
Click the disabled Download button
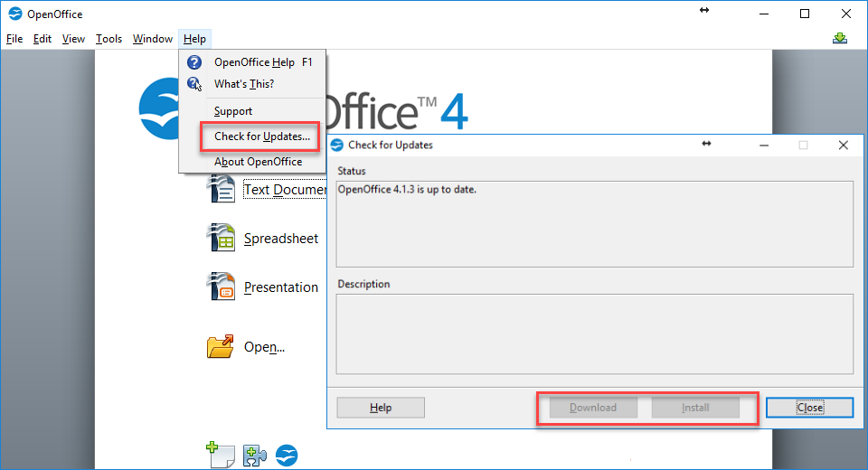593,408
